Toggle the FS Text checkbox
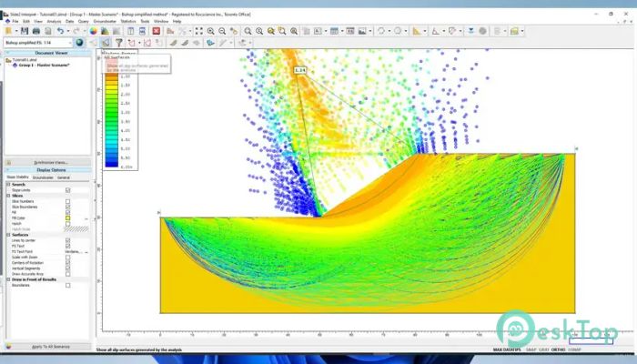This screenshot has height=364, width=637. pyautogui.click(x=68, y=247)
